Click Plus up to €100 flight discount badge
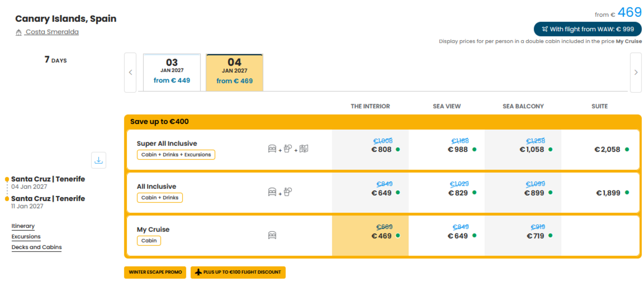This screenshot has width=644, height=282. [238, 272]
